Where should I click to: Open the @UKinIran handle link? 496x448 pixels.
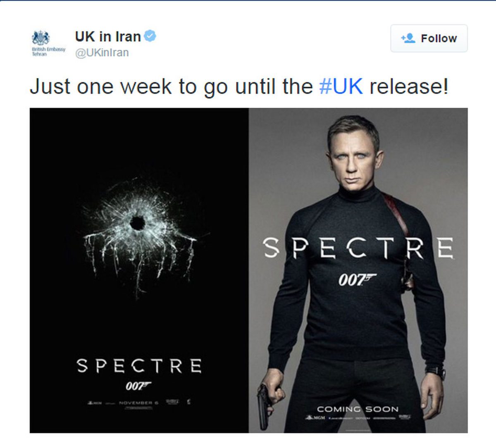(102, 53)
